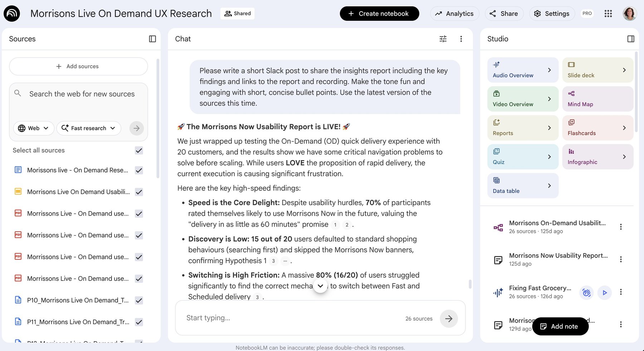Expand Infographic options chevron
The image size is (644, 351).
[x=624, y=157]
